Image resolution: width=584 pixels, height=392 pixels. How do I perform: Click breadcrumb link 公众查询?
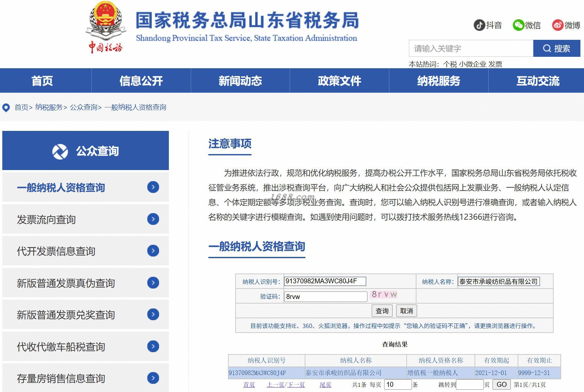tap(84, 107)
